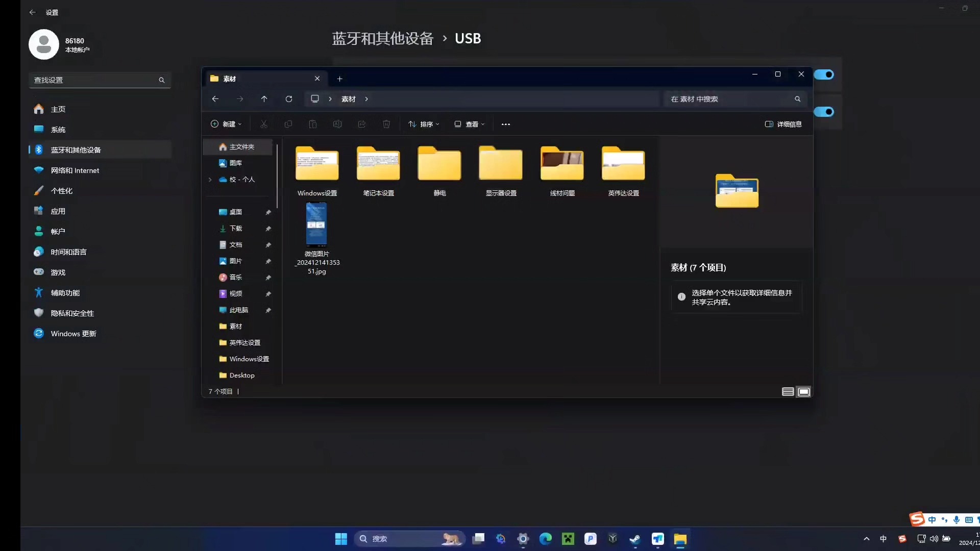The image size is (980, 551).
Task: Switch to list view at bottom right
Action: click(x=788, y=391)
